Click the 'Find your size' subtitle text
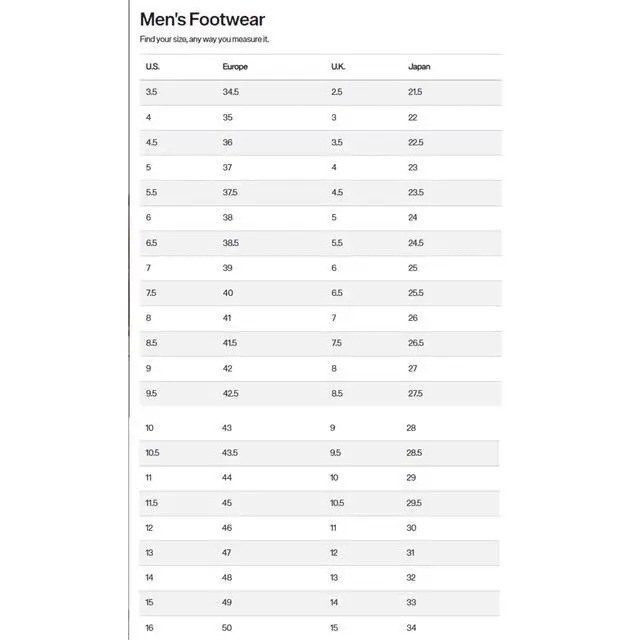Screen dimensions: 640x640 coord(204,39)
